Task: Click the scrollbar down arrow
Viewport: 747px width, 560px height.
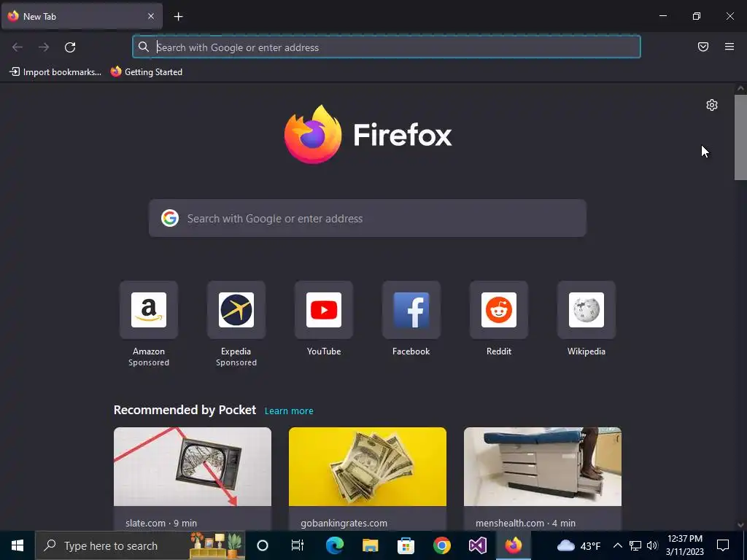Action: pyautogui.click(x=740, y=525)
